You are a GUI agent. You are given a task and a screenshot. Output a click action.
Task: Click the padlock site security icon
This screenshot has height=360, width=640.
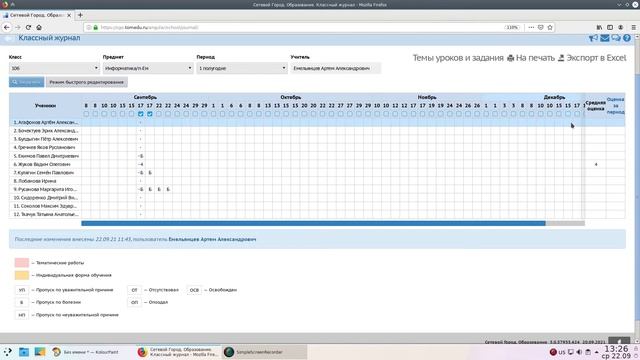coord(96,27)
